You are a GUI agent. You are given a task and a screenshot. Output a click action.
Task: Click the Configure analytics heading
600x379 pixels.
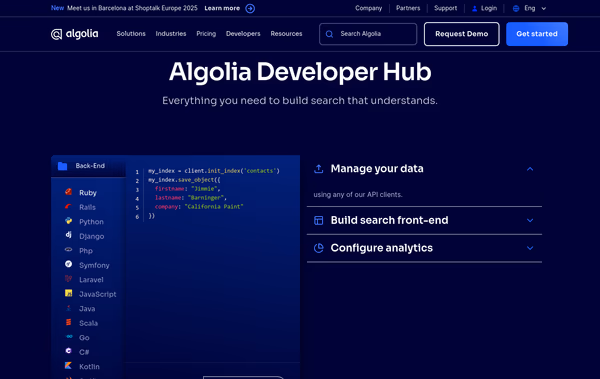click(x=382, y=248)
